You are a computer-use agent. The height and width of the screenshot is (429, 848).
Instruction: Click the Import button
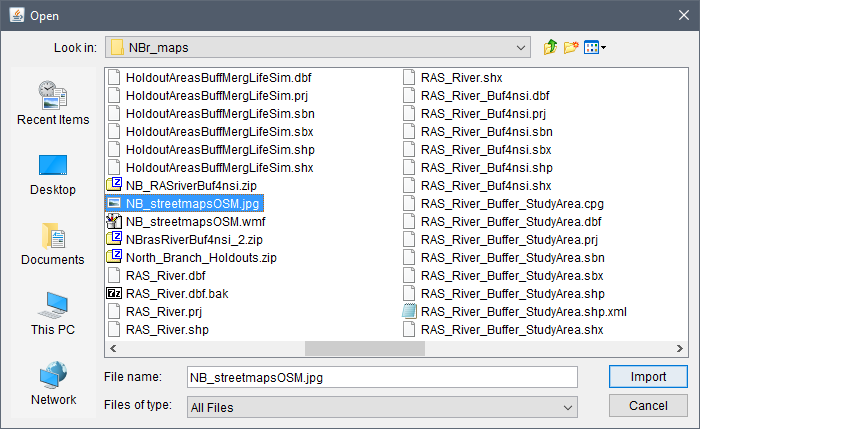(648, 377)
